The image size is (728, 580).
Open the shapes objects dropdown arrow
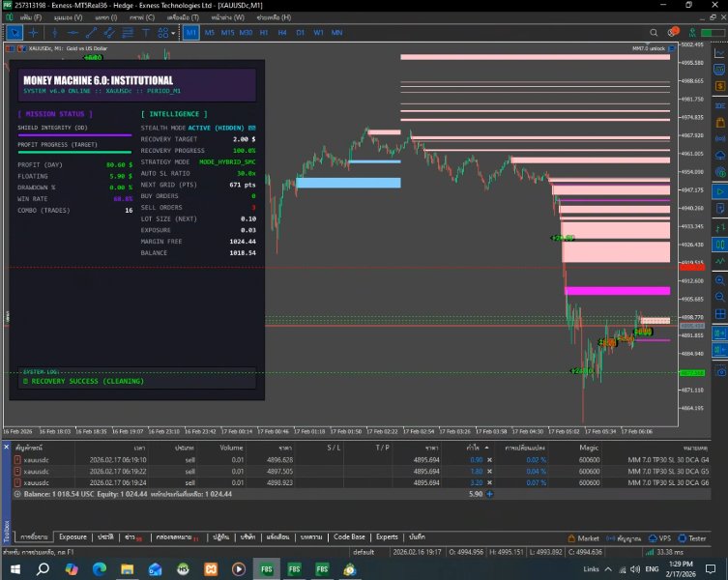(x=173, y=33)
